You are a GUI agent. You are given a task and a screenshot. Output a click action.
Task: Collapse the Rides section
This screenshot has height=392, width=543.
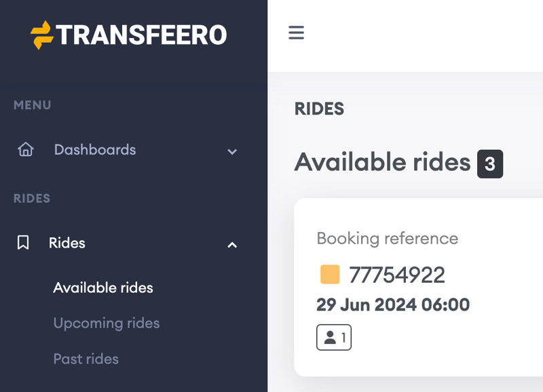pos(232,244)
